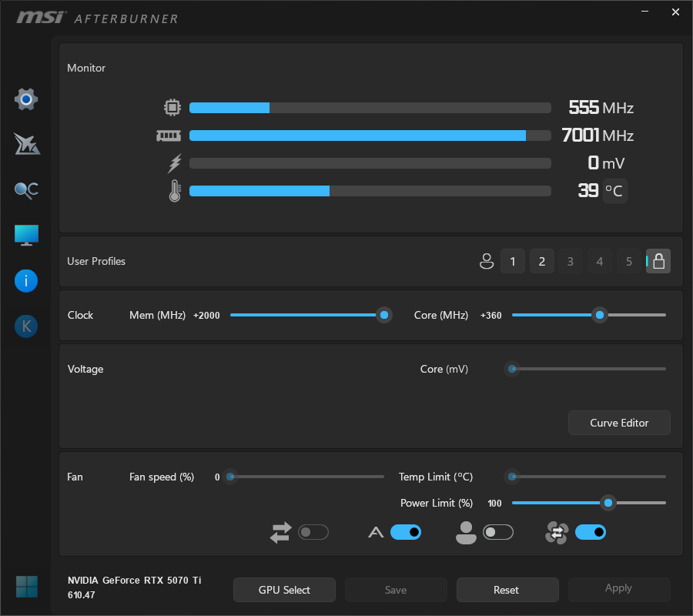The width and height of the screenshot is (693, 616).
Task: Disable the fan sync toggle switch
Action: coord(591,533)
